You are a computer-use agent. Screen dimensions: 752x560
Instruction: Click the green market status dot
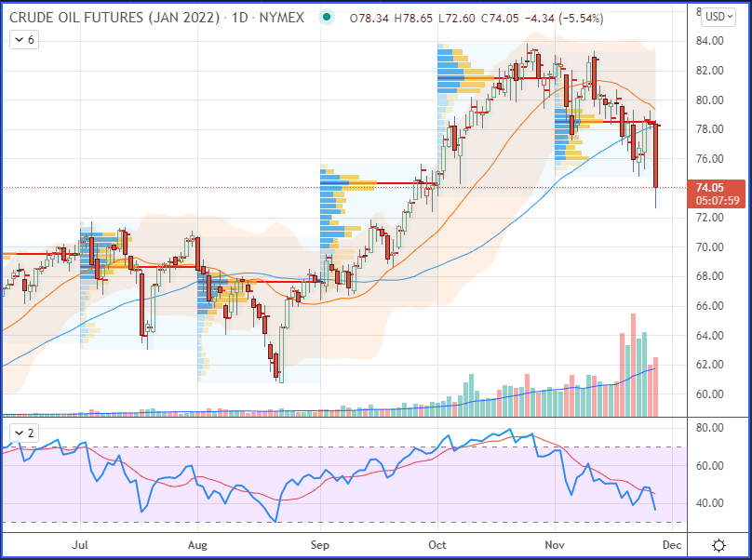click(x=327, y=18)
